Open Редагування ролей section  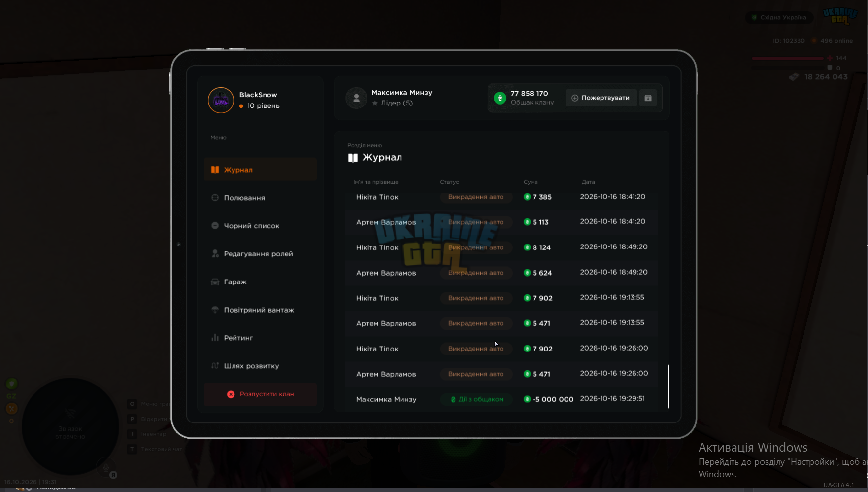click(x=260, y=254)
